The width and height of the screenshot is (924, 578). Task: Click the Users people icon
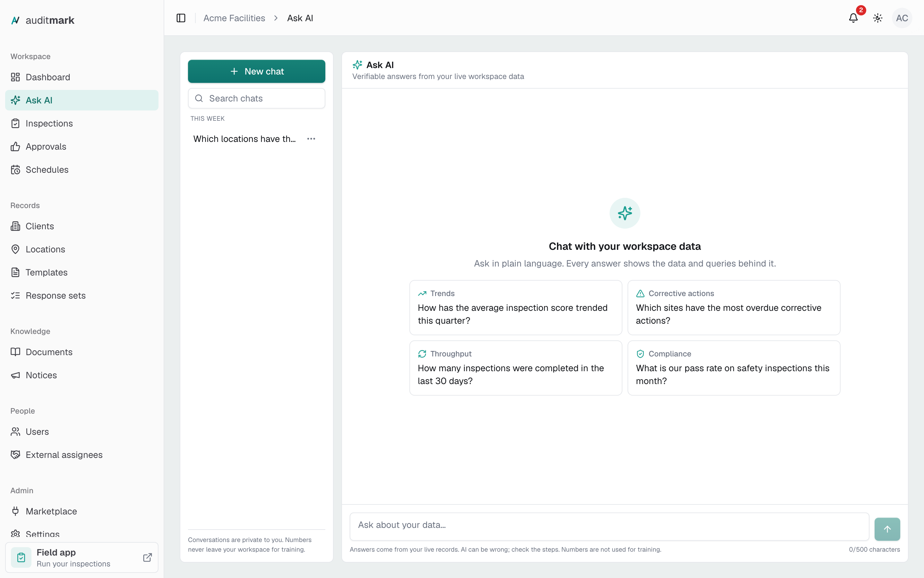[x=15, y=432]
